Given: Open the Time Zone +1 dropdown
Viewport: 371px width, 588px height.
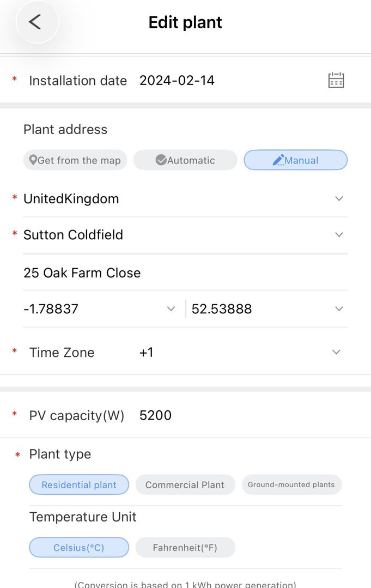Looking at the screenshot, I should tap(336, 352).
